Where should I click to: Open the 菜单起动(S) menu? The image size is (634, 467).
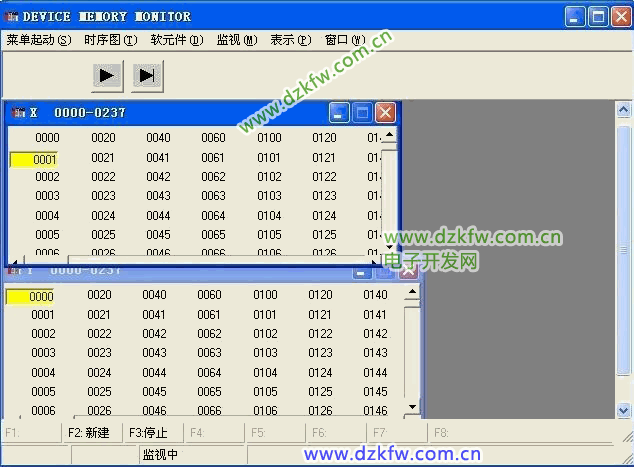(39, 40)
